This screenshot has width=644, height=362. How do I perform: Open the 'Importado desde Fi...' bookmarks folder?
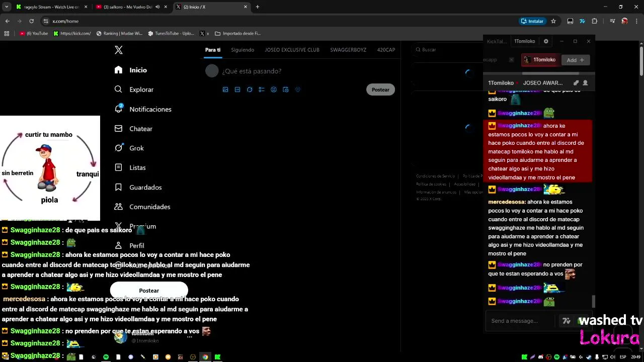[237, 34]
